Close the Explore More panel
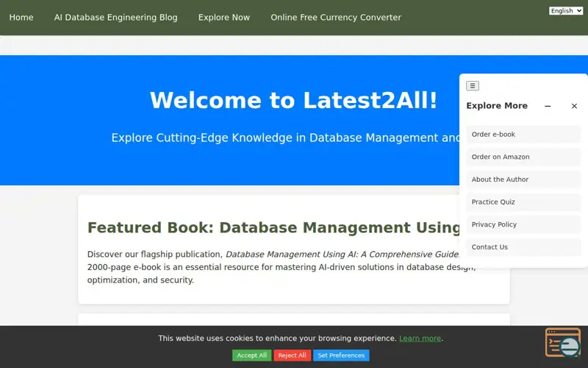Image resolution: width=588 pixels, height=368 pixels. point(574,106)
